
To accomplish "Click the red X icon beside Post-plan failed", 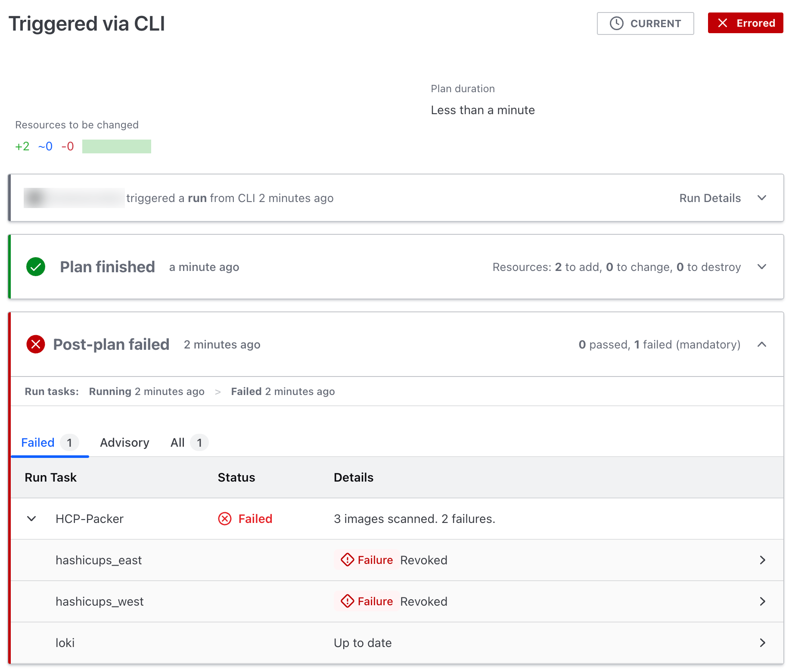I will (36, 344).
